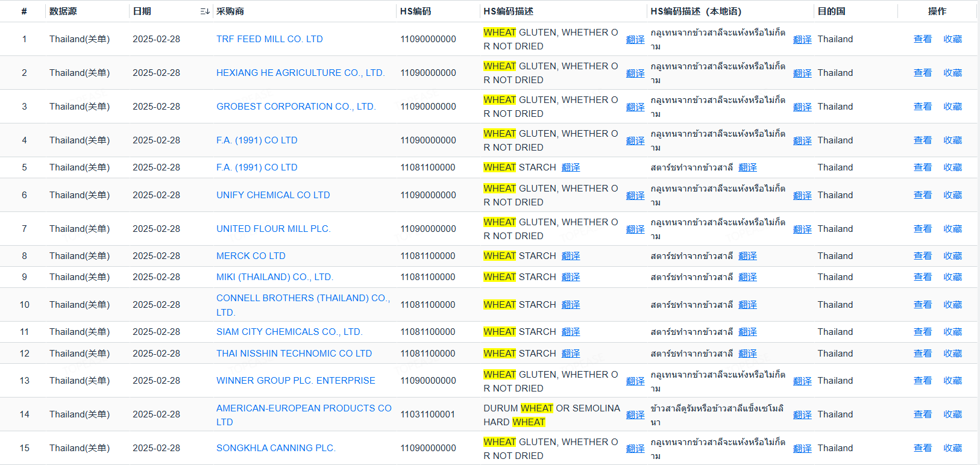The height and width of the screenshot is (465, 980).
Task: Click 查看 in SIAM CITY CHEMICALS row
Action: click(923, 332)
